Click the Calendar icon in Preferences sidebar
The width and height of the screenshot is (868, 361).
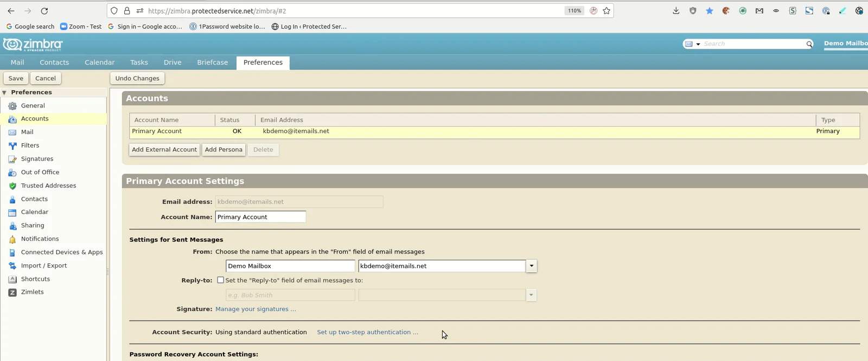(x=12, y=212)
